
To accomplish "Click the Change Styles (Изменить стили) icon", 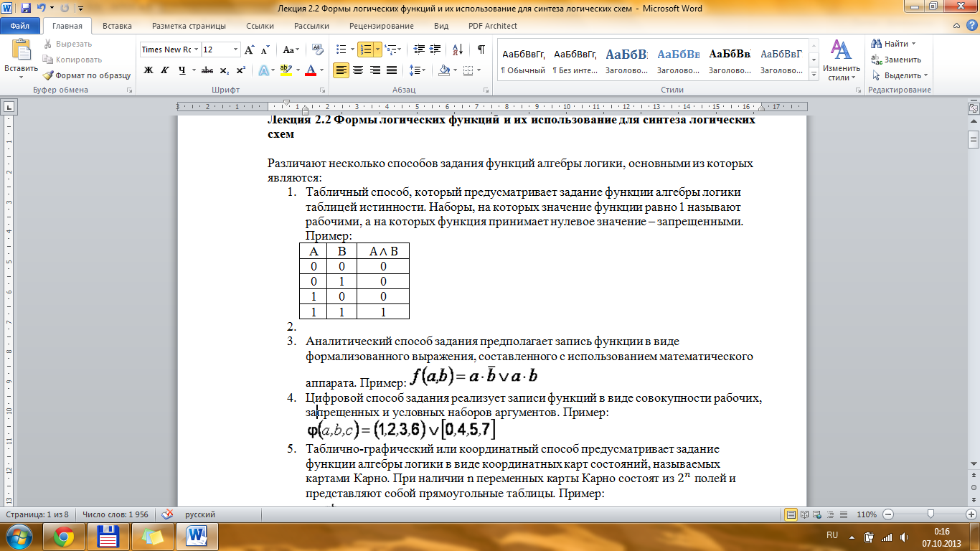I will click(x=841, y=50).
